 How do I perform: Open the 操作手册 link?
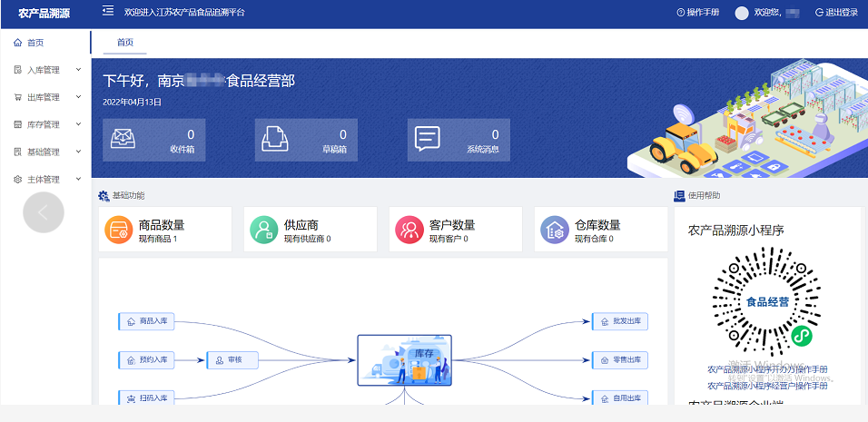click(x=698, y=13)
